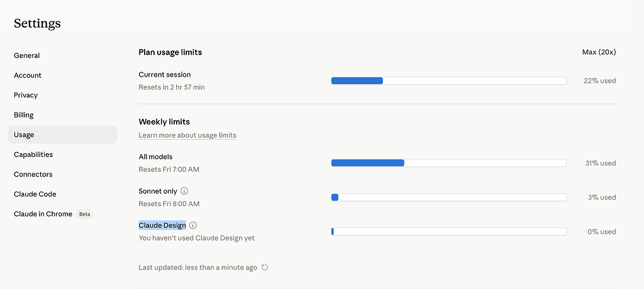Image resolution: width=644 pixels, height=289 pixels.
Task: Click the 22% used value
Action: [599, 81]
